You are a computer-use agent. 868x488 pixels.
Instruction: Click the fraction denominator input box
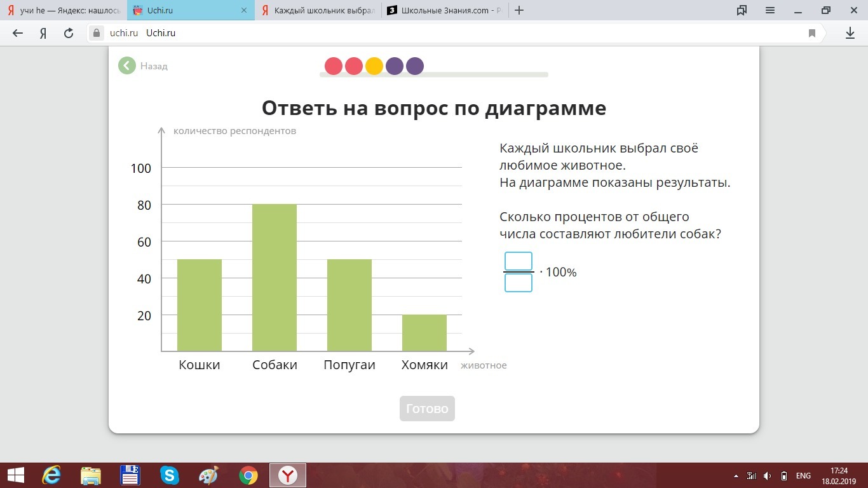[x=518, y=283]
